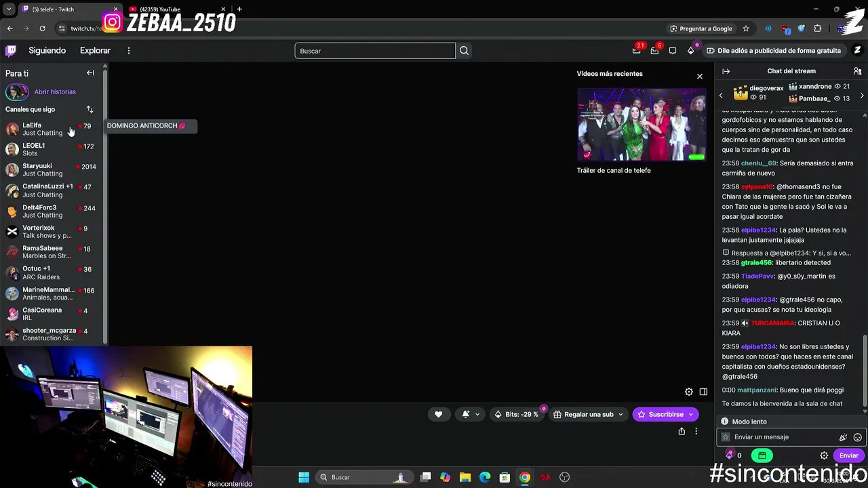Reload the page
This screenshot has height=488, width=868.
pos(42,28)
